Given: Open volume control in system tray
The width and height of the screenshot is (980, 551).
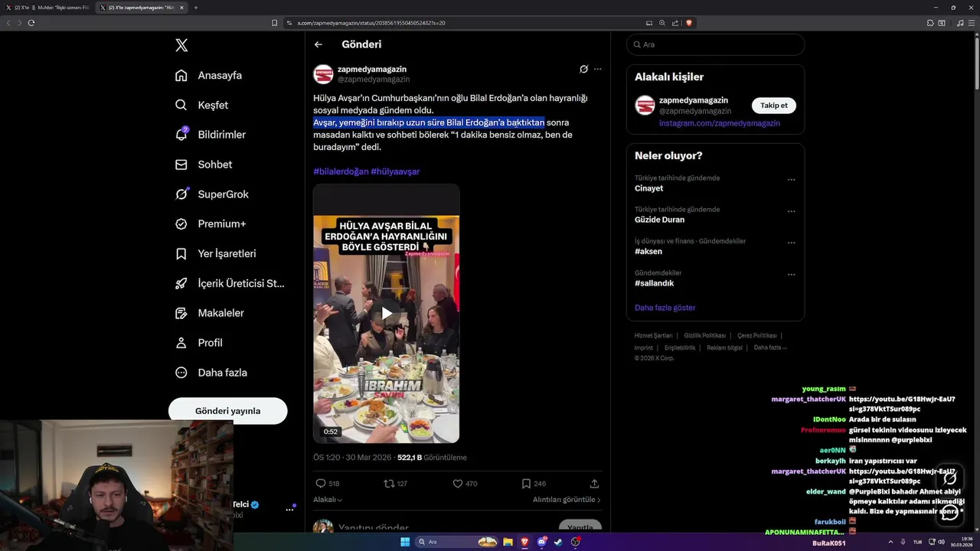Looking at the screenshot, I should 942,542.
